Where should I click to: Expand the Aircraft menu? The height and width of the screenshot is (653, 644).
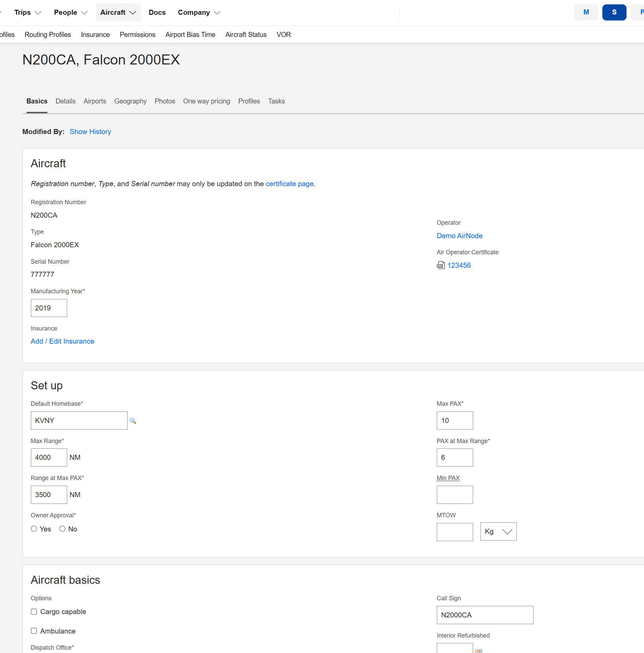[118, 12]
